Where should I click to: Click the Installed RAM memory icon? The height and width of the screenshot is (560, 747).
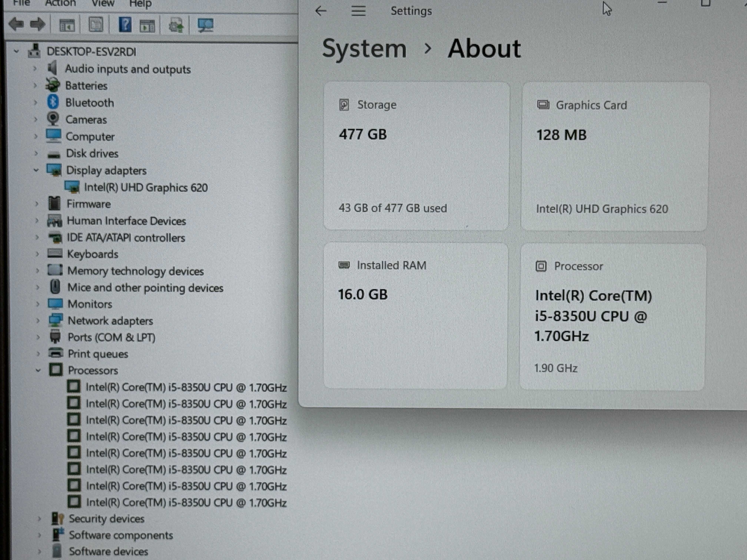tap(344, 265)
